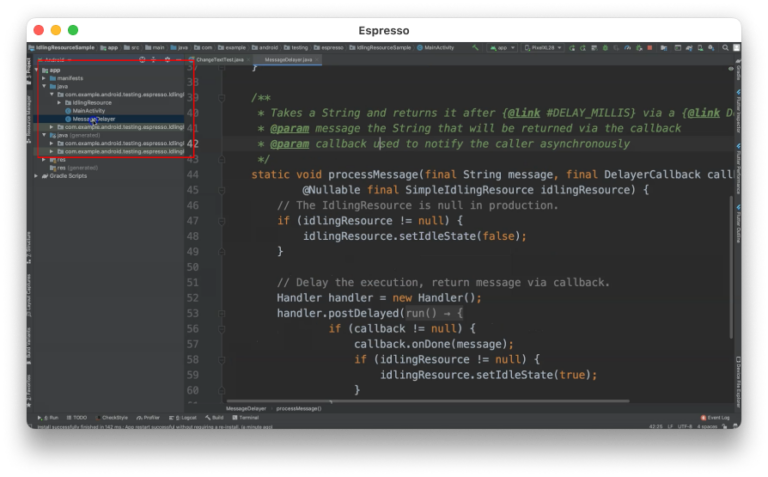Place cursor on idlingResource.setIdleState(false) line

[414, 236]
